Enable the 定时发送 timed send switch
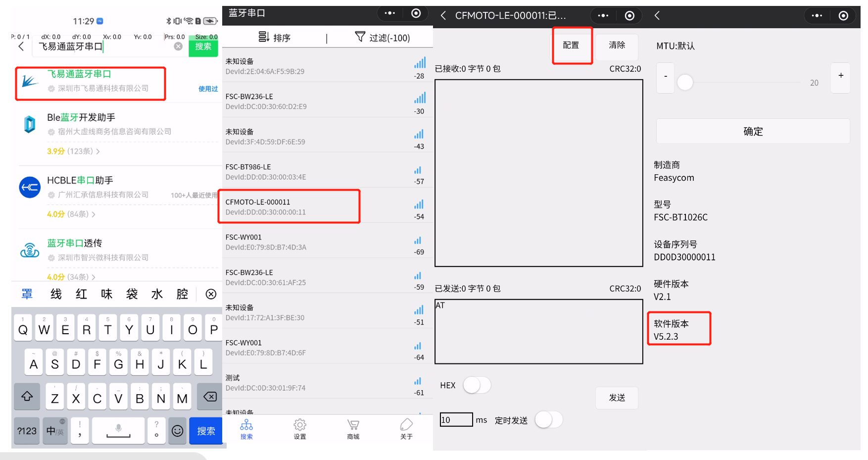Viewport: 868px width, 460px height. (548, 420)
